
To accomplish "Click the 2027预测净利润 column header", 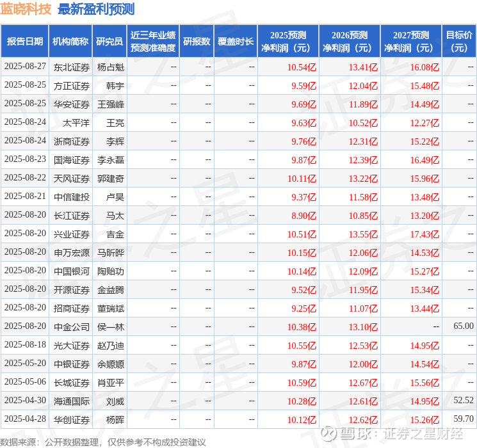I will coord(411,42).
